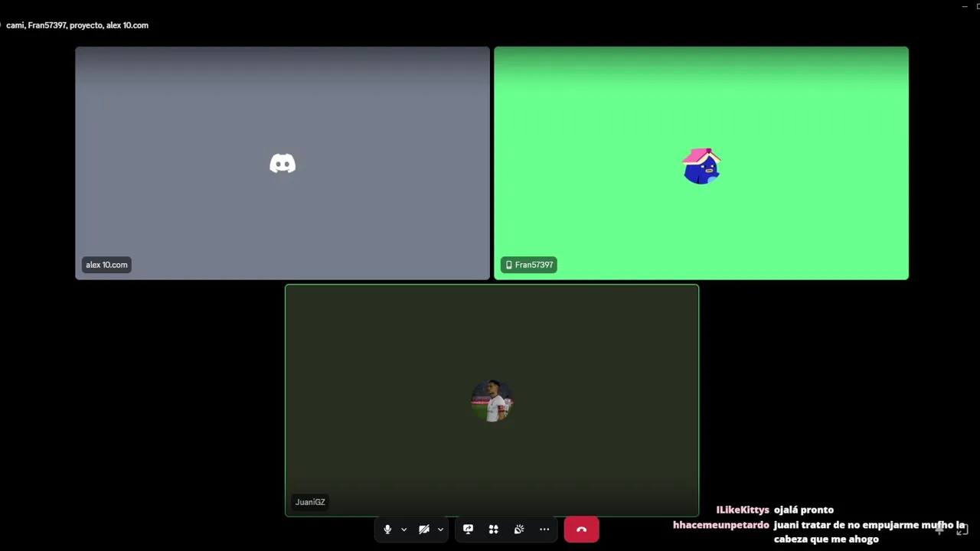Click the JuaniGZ name label
Image resolution: width=980 pixels, height=551 pixels.
tap(310, 502)
